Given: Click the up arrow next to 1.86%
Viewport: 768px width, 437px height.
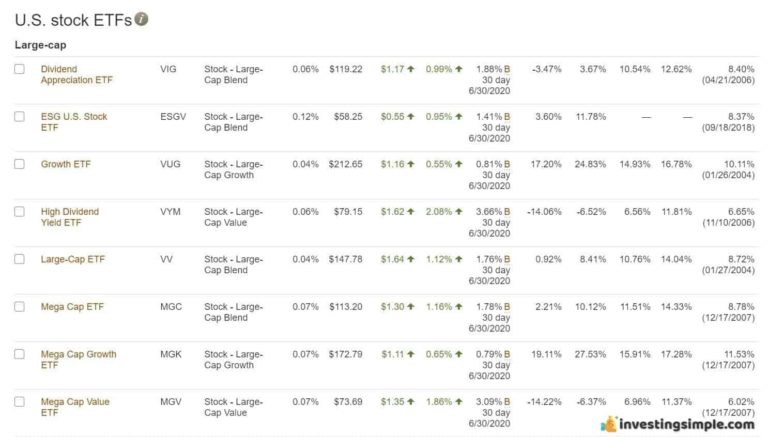Looking at the screenshot, I should (458, 402).
